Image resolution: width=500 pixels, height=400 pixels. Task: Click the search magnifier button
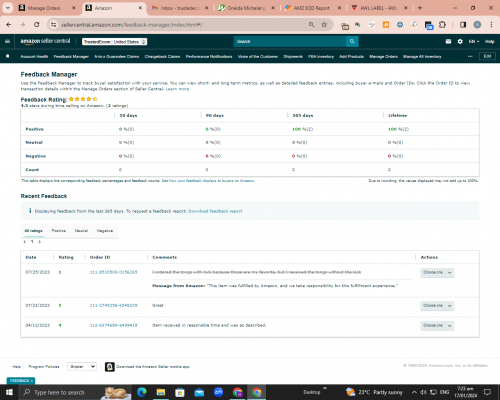pyautogui.click(x=352, y=41)
